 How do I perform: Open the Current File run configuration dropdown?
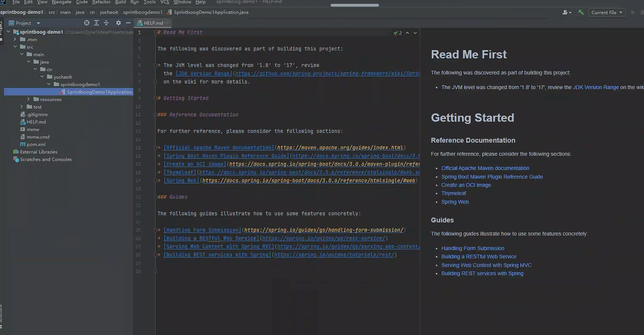[607, 13]
